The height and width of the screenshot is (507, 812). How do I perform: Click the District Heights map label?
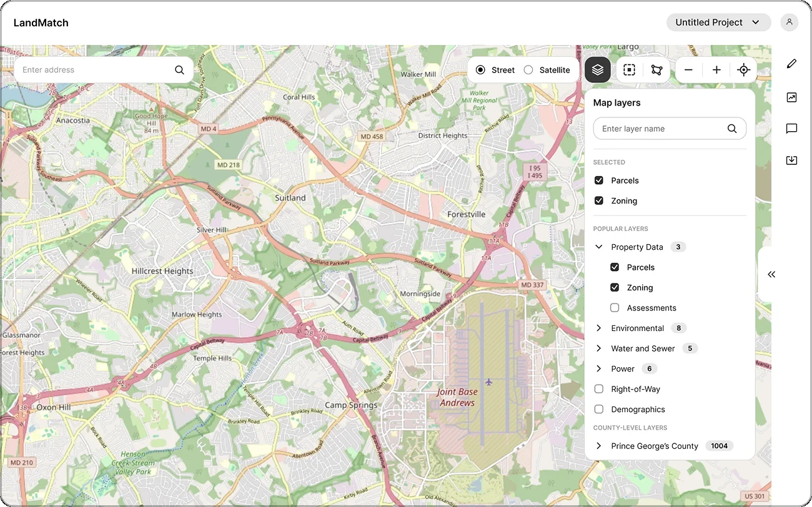443,135
